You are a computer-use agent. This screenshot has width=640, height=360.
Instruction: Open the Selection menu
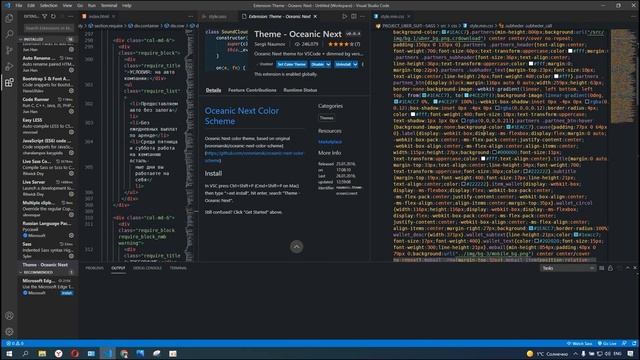[x=49, y=6]
